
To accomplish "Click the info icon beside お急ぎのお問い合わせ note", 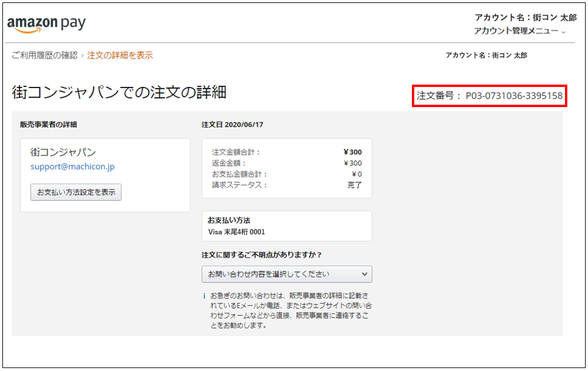I will [x=204, y=296].
